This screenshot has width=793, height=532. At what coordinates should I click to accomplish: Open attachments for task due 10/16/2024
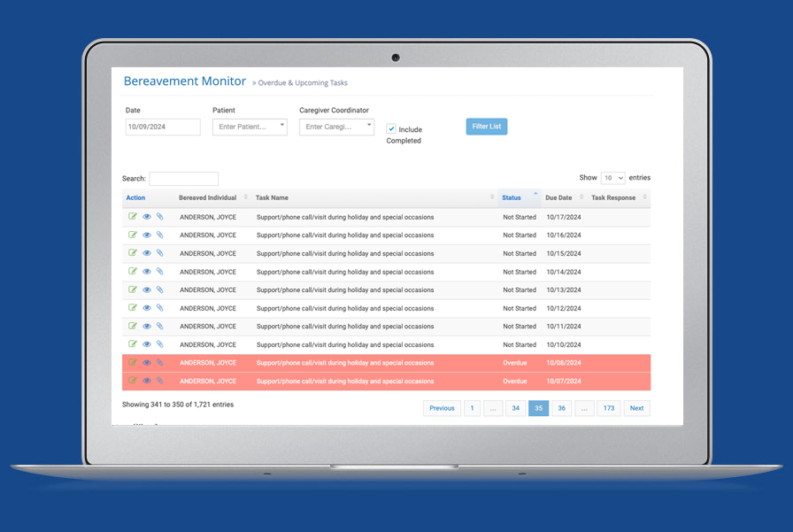[160, 235]
